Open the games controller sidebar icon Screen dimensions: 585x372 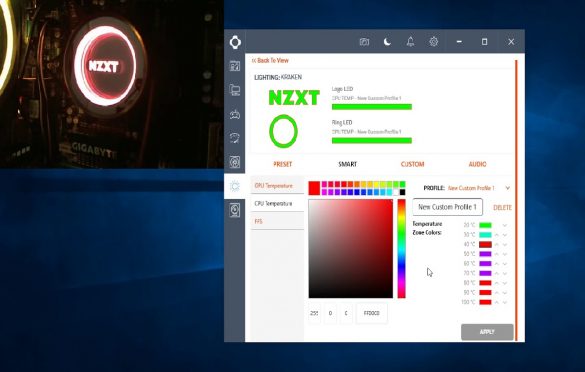point(235,115)
